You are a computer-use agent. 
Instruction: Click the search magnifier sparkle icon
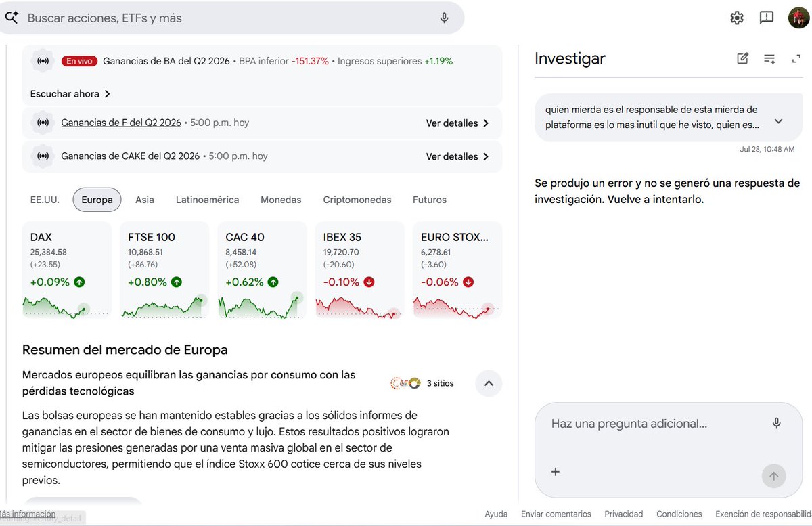click(x=11, y=18)
